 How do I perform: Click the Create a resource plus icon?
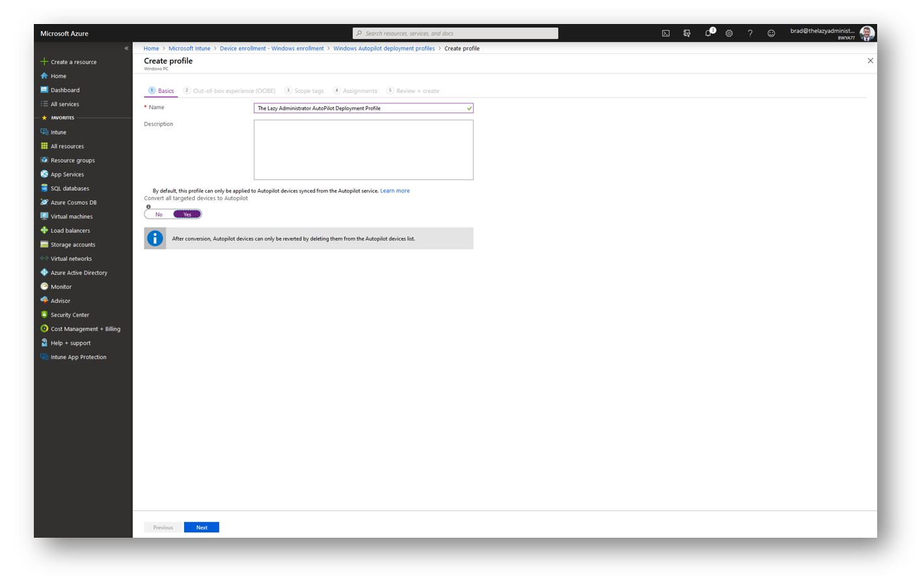point(44,62)
